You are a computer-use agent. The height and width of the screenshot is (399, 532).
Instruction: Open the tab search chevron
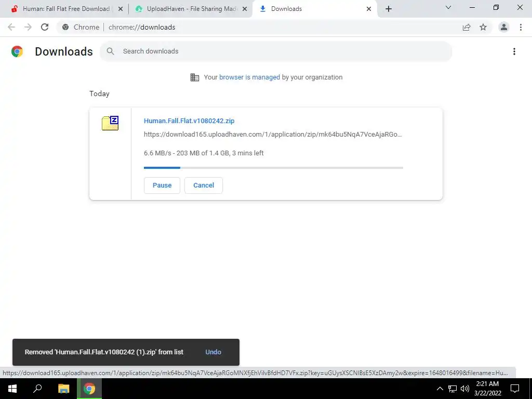pos(448,7)
